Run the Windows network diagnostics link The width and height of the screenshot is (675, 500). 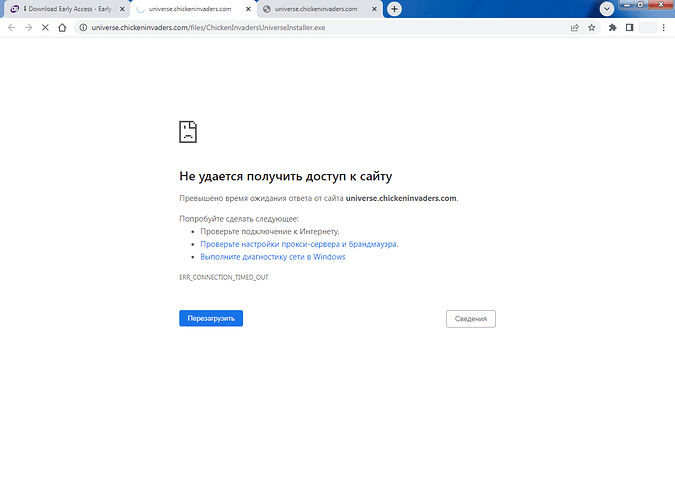click(x=272, y=257)
